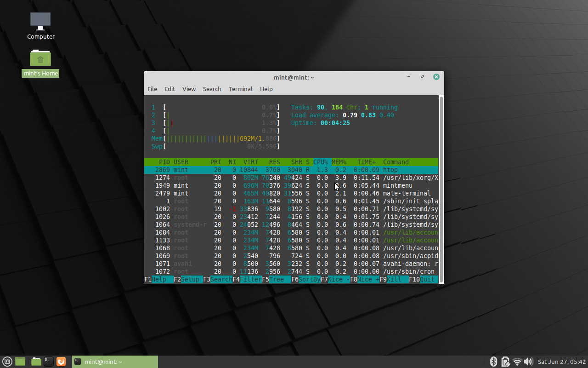Sort processes by the MEM% column header

(x=339, y=162)
